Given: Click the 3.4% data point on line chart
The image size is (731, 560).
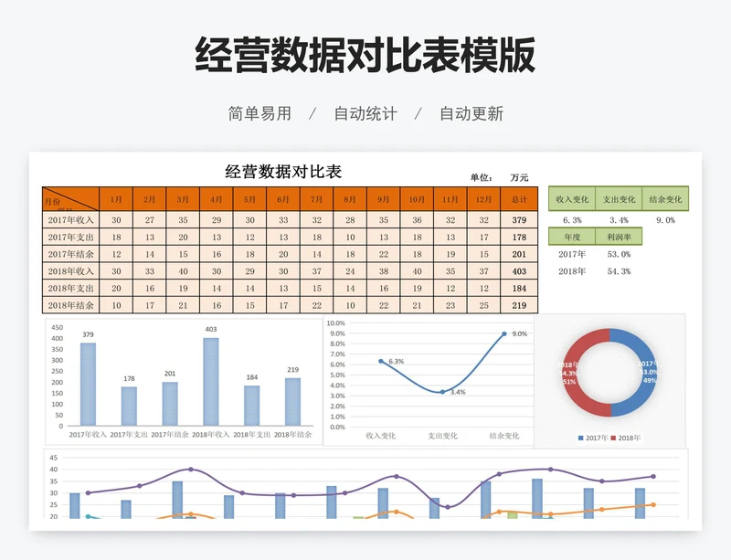Looking at the screenshot, I should point(442,392).
